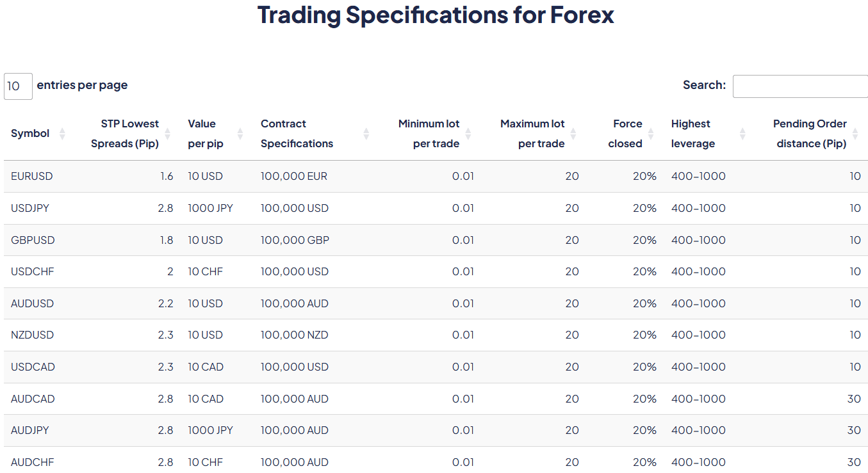The image size is (868, 473).
Task: Click inside the Search input box
Action: click(800, 86)
